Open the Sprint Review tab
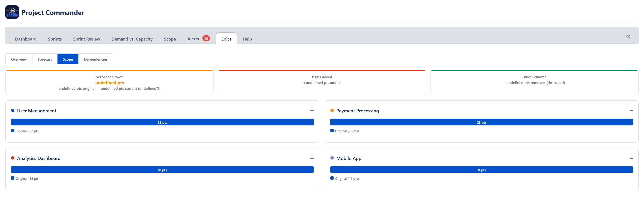This screenshot has height=201, width=644. tap(87, 39)
